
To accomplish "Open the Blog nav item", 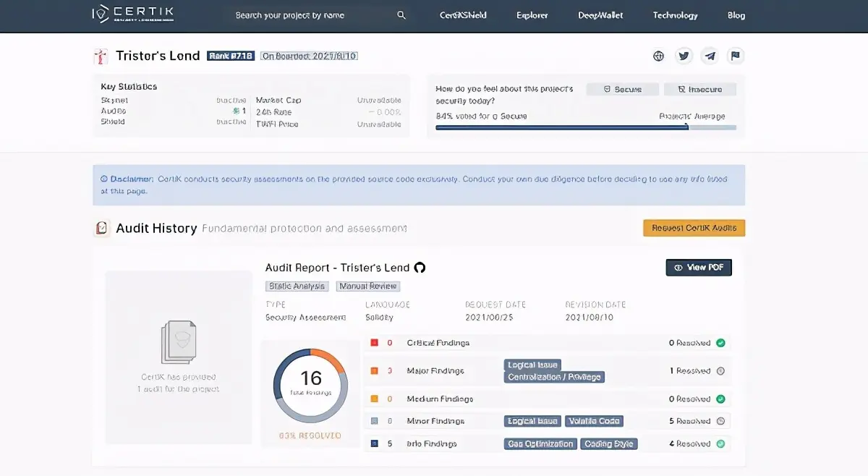I will click(736, 15).
